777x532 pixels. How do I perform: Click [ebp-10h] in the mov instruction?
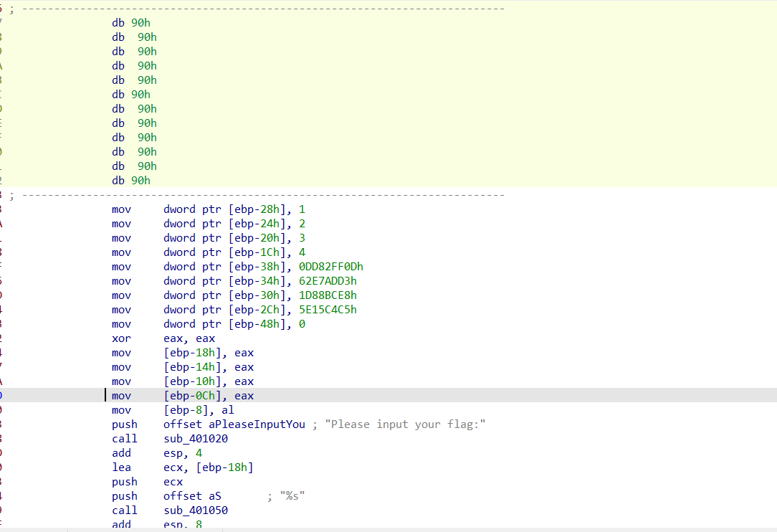pyautogui.click(x=192, y=381)
